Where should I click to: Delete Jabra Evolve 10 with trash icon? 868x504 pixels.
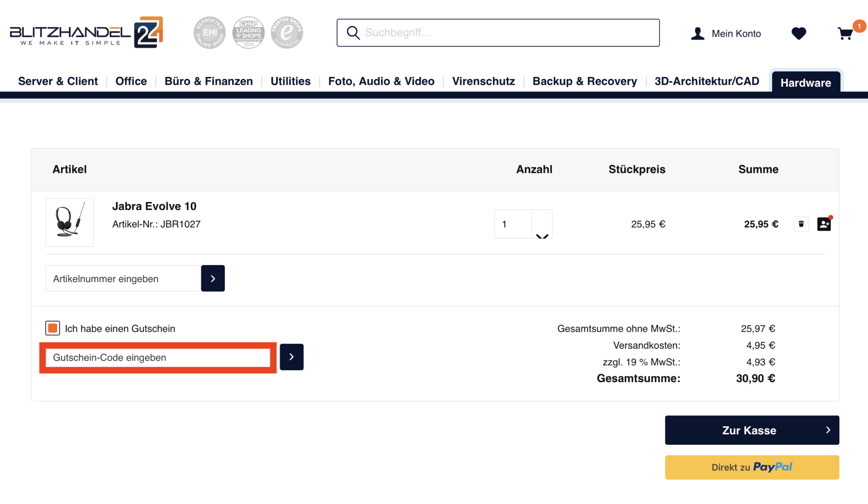tap(801, 224)
